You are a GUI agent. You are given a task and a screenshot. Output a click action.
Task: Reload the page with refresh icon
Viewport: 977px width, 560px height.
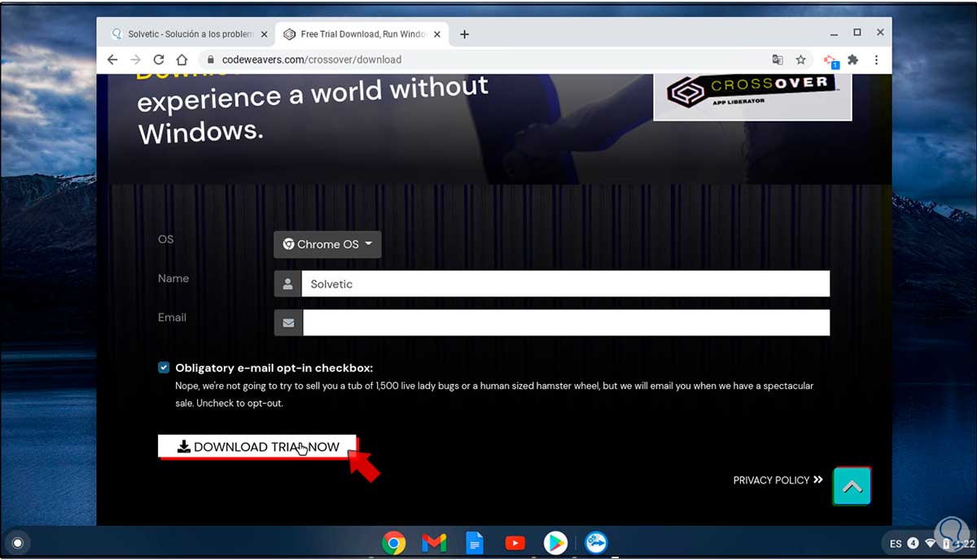pyautogui.click(x=159, y=59)
